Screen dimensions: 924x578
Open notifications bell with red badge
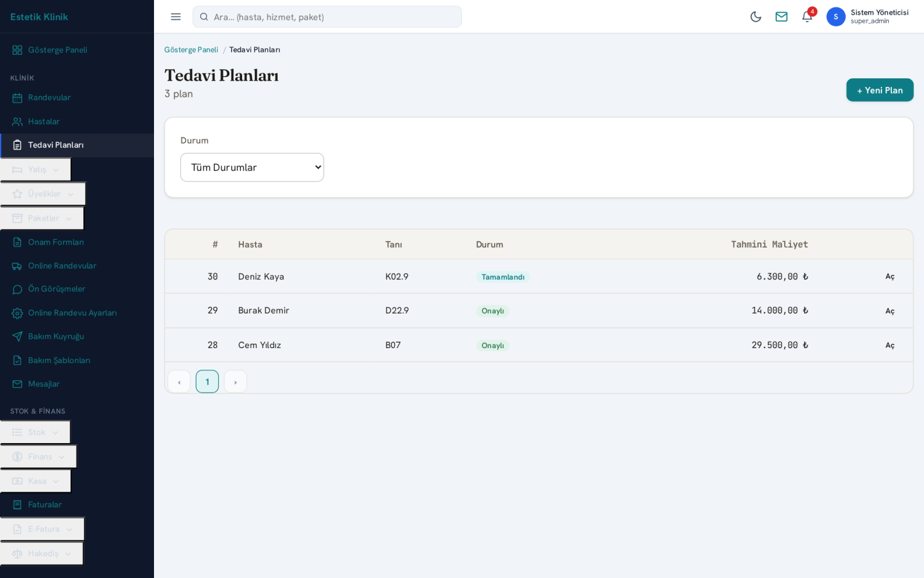point(807,17)
